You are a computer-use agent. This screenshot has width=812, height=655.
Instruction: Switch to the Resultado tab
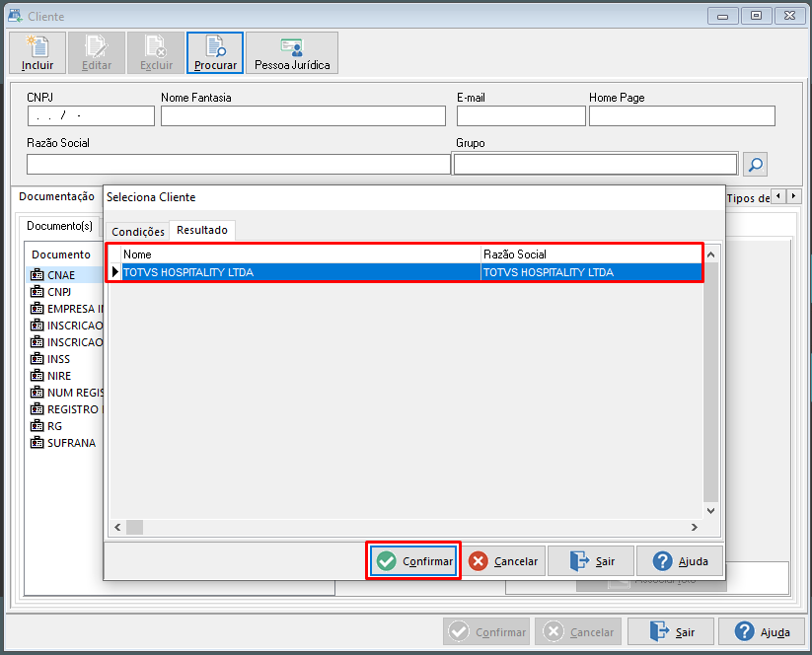pyautogui.click(x=202, y=230)
